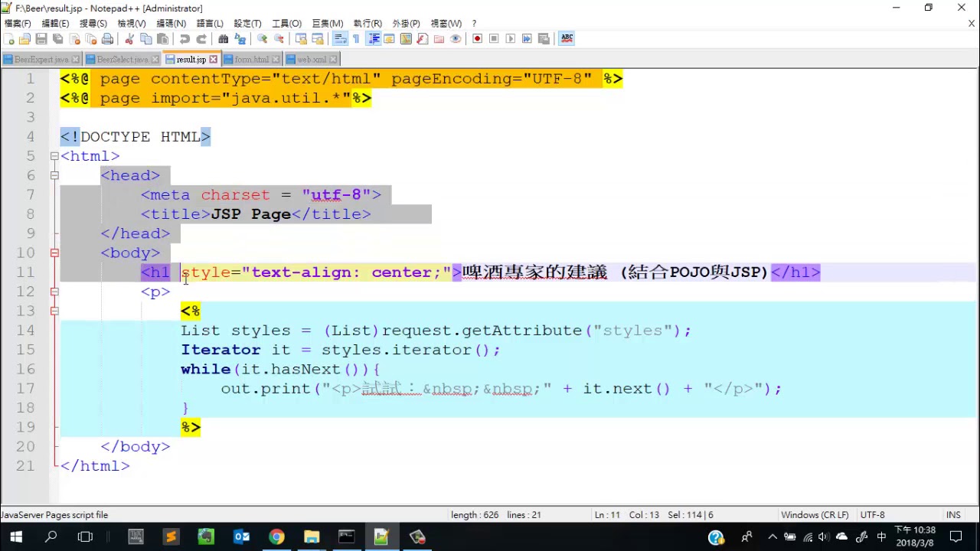Switch to the form.html tab

[251, 59]
